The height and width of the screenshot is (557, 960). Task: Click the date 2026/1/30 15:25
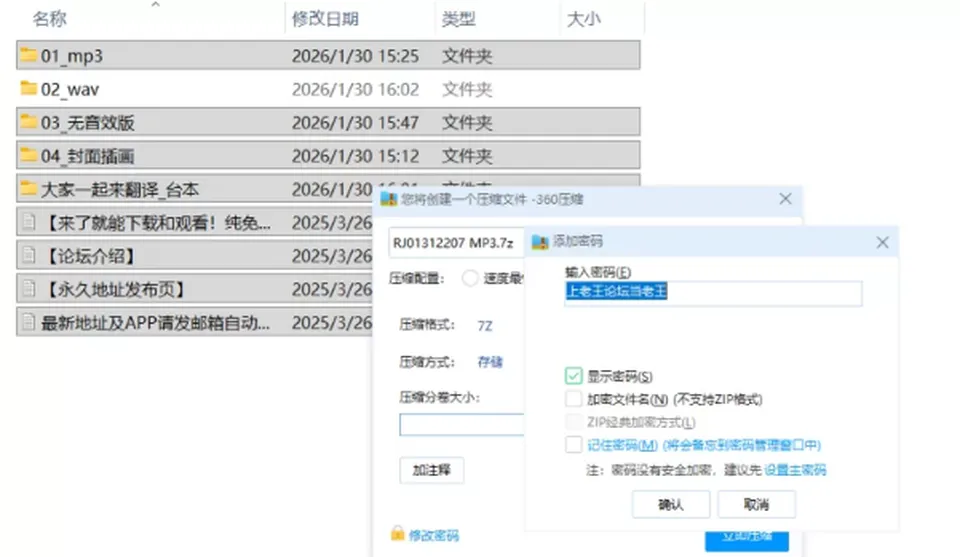point(355,56)
